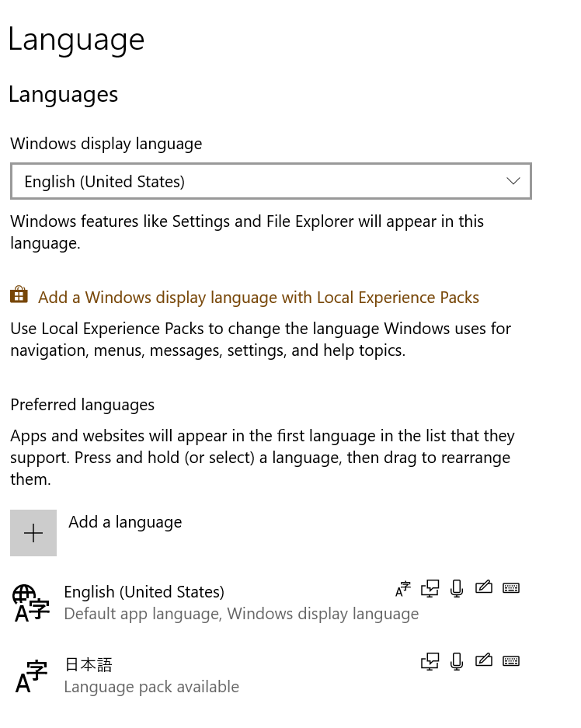The width and height of the screenshot is (581, 728).
Task: Click the Windows display language label
Action: tap(106, 144)
